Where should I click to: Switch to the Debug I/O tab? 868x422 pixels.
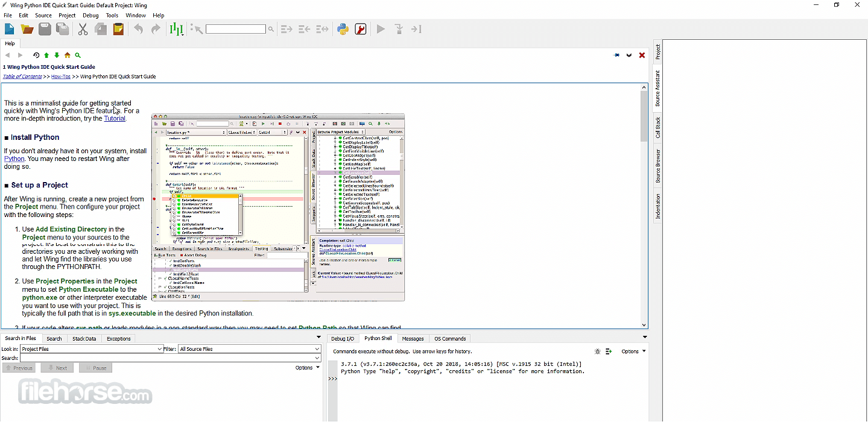pos(343,339)
